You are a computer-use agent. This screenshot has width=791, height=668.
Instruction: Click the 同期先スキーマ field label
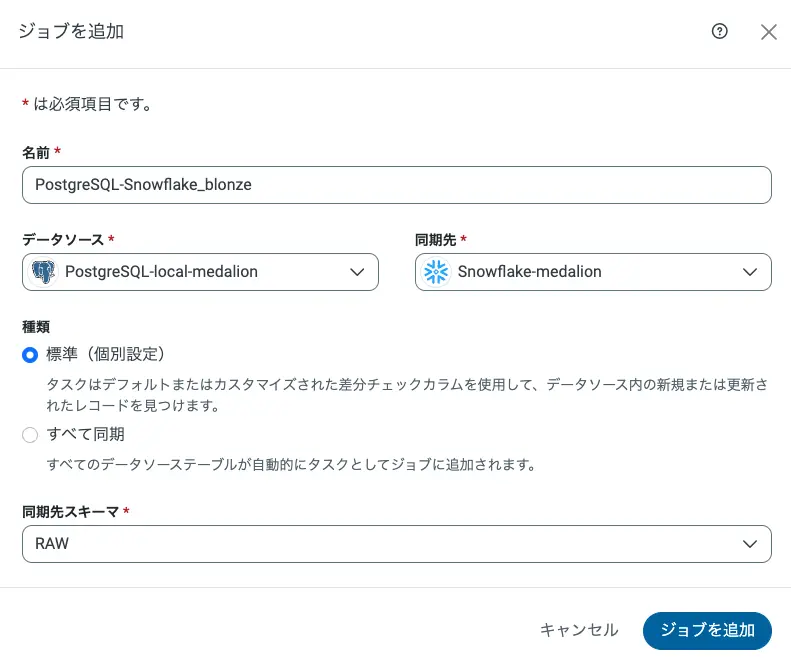coord(70,511)
